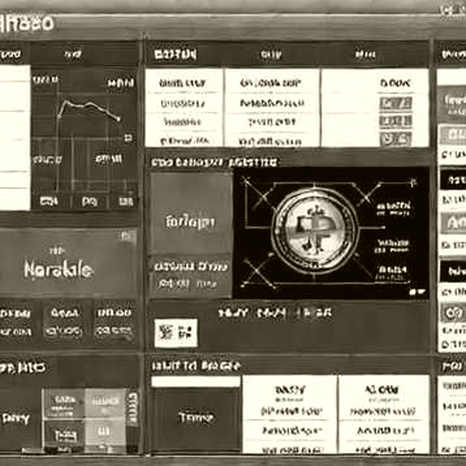Click the small icon at Nerakale panel corner
Image resolution: width=466 pixels, height=466 pixels.
click(x=128, y=237)
